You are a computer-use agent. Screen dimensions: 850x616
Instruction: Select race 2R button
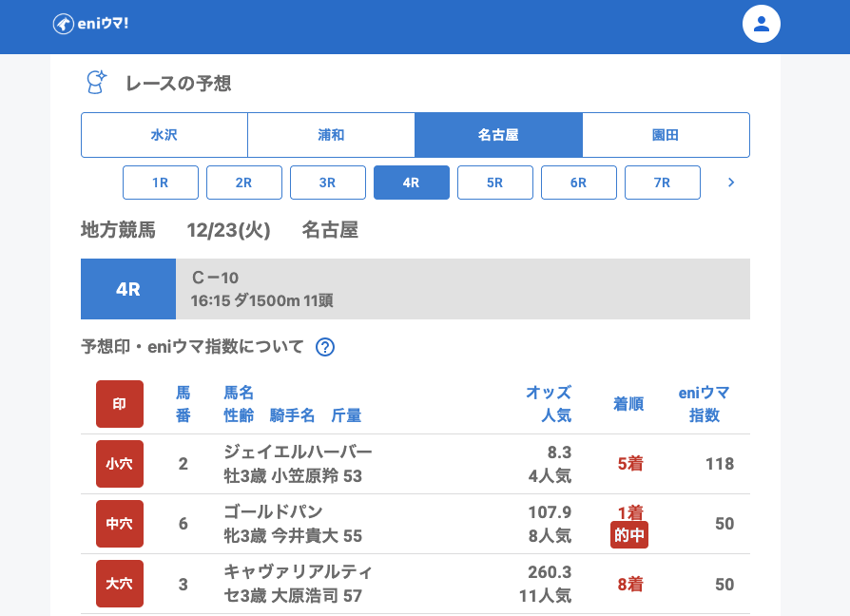pyautogui.click(x=244, y=183)
